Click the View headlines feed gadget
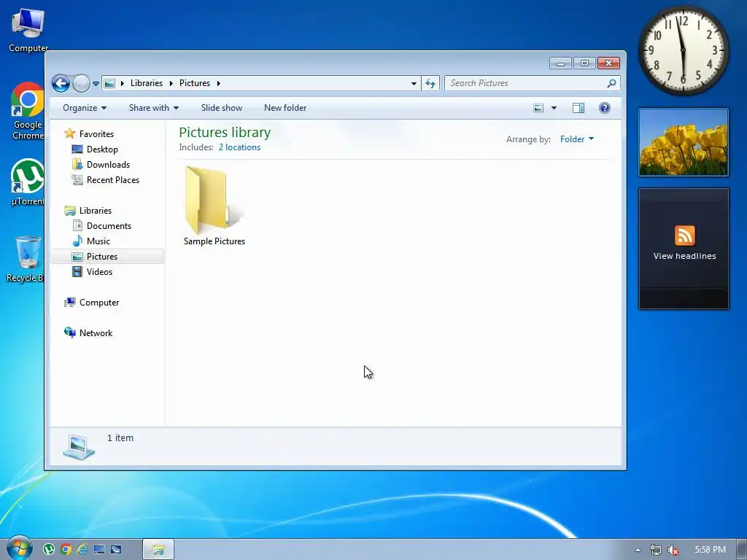The image size is (747, 560). 684,249
